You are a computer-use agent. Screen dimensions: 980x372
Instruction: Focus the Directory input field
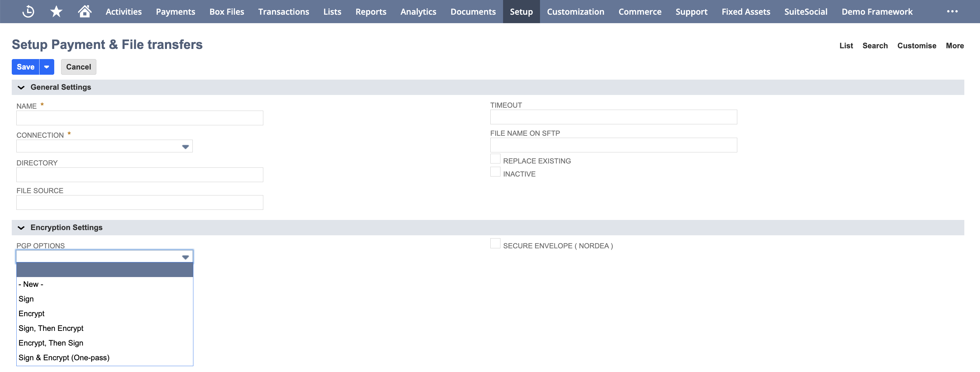139,175
